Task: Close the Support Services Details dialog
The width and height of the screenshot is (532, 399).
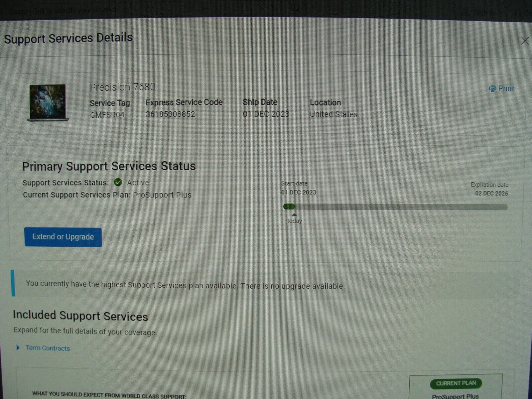Action: [525, 41]
